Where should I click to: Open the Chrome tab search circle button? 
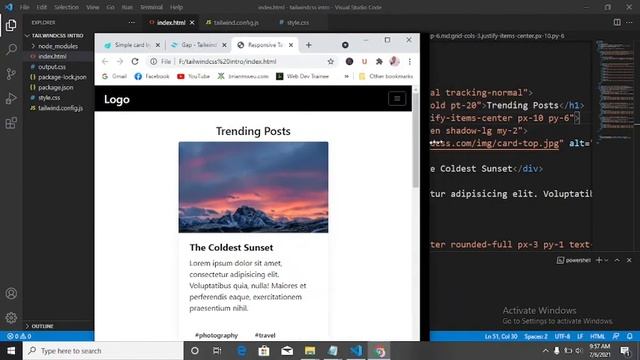click(x=345, y=45)
